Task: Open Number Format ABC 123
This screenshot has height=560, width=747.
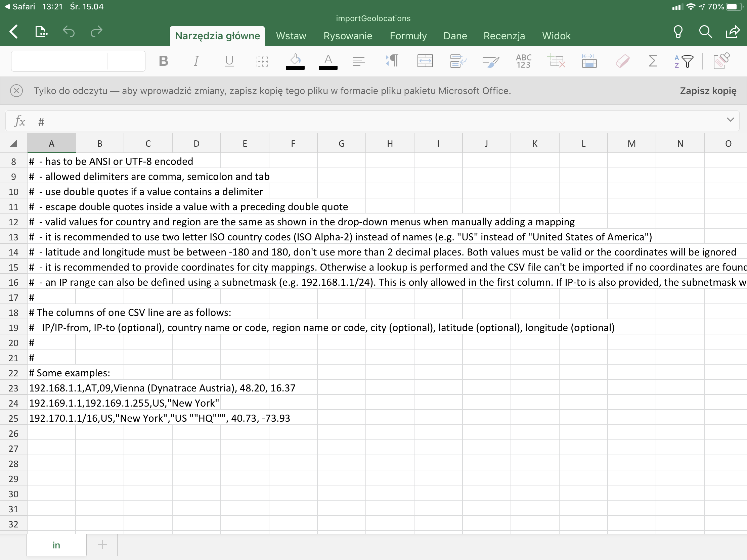Action: click(523, 61)
